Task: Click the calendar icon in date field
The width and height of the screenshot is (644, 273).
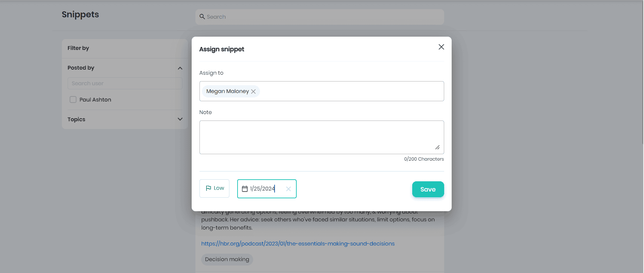Action: tap(245, 189)
